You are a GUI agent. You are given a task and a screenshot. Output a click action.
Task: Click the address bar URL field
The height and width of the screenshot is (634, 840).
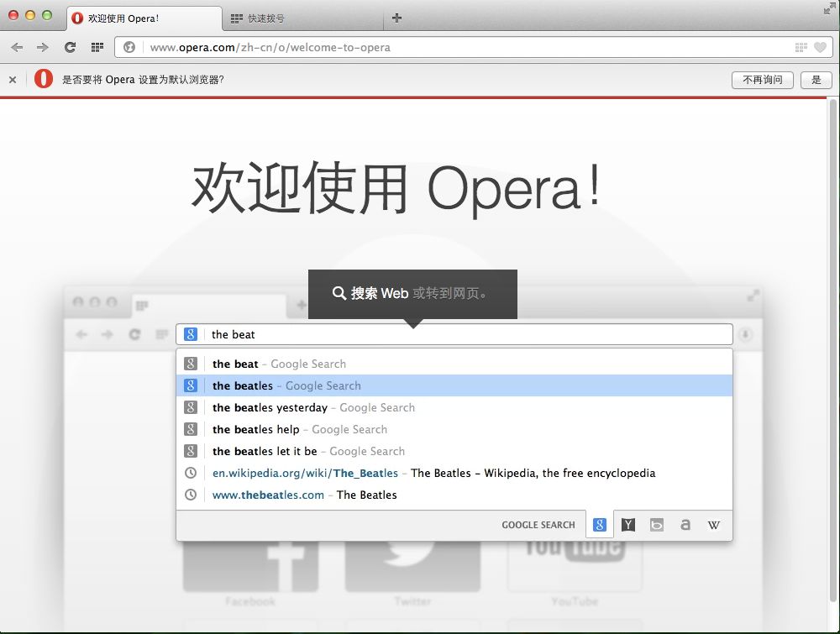pos(462,47)
